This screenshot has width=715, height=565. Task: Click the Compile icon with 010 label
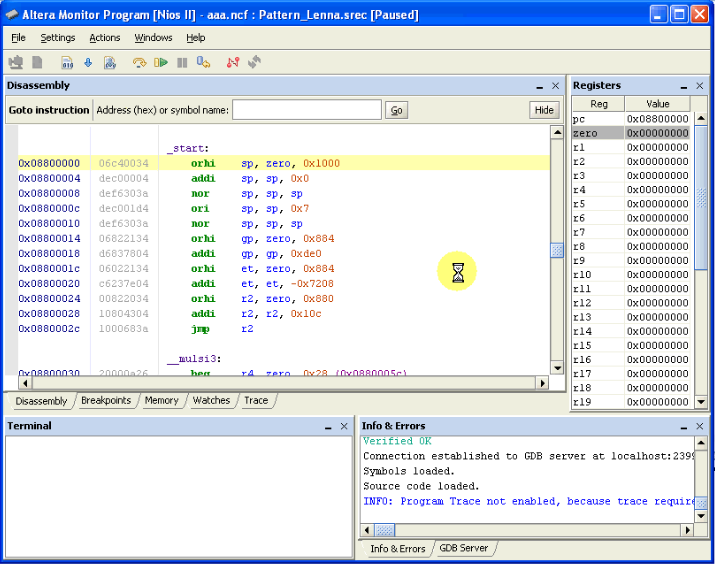pos(67,62)
